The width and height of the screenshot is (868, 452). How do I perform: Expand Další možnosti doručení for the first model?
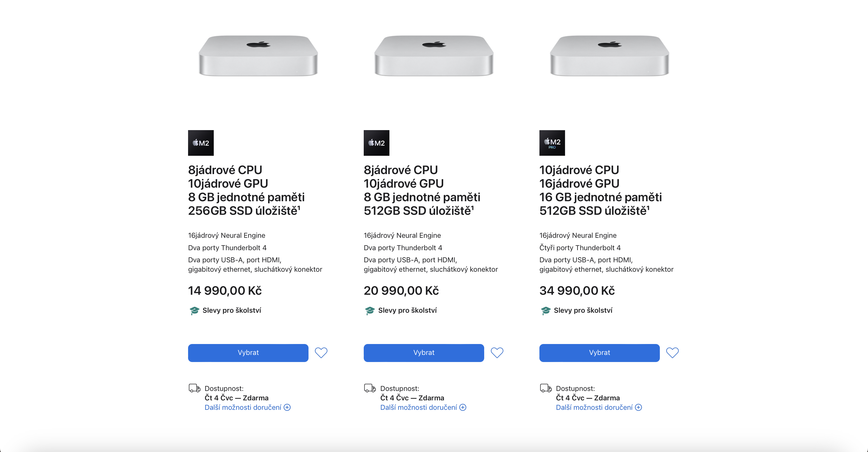point(247,407)
